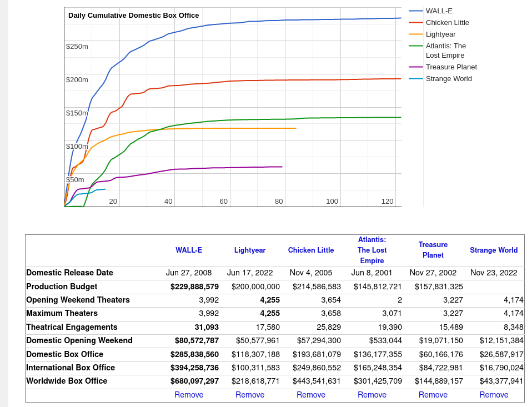Click the $250m y-axis label
This screenshot has width=532, height=407.
point(77,47)
